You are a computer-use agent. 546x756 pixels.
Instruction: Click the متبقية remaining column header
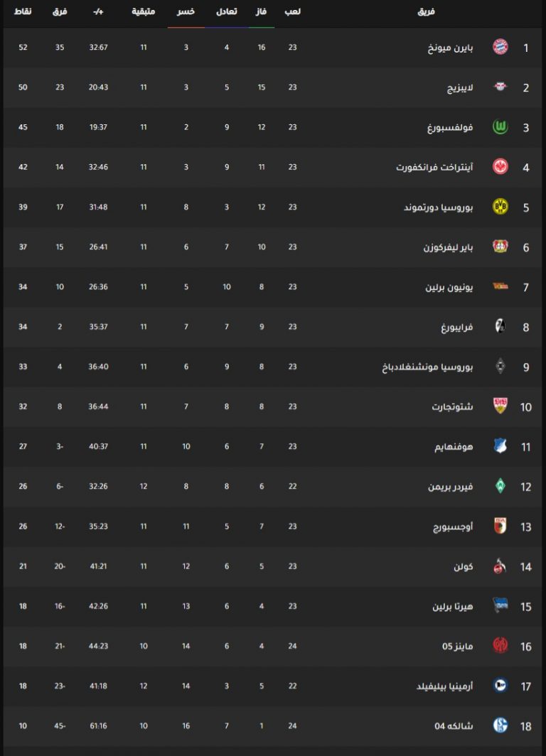pyautogui.click(x=143, y=11)
